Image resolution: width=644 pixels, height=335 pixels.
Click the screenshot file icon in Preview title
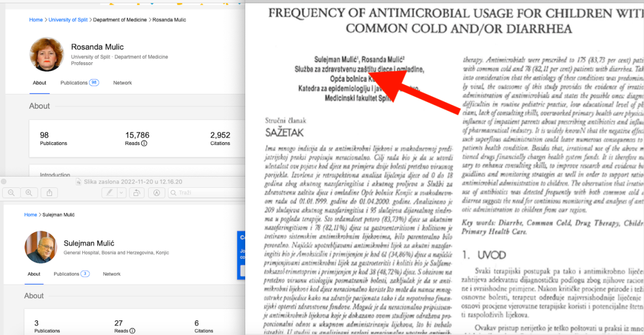pyautogui.click(x=78, y=181)
